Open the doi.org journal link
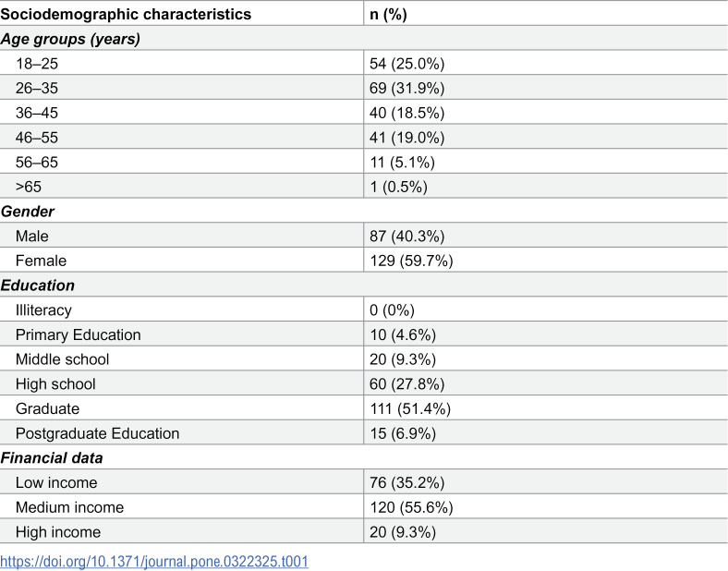 [x=154, y=561]
